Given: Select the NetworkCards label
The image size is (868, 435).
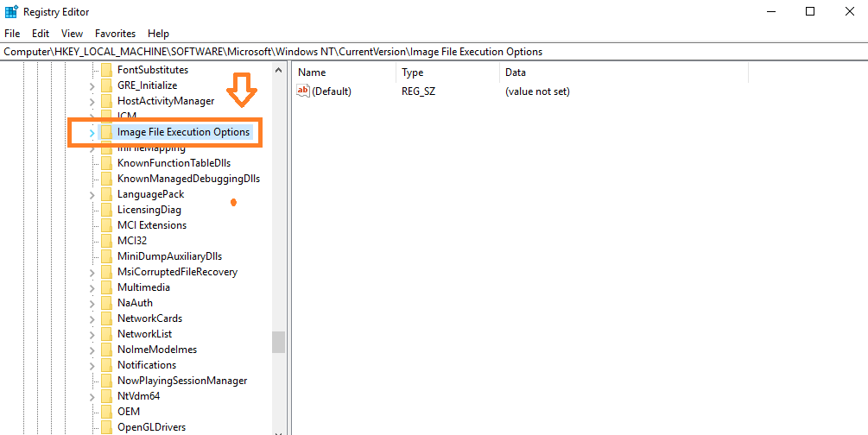Looking at the screenshot, I should (x=149, y=318).
